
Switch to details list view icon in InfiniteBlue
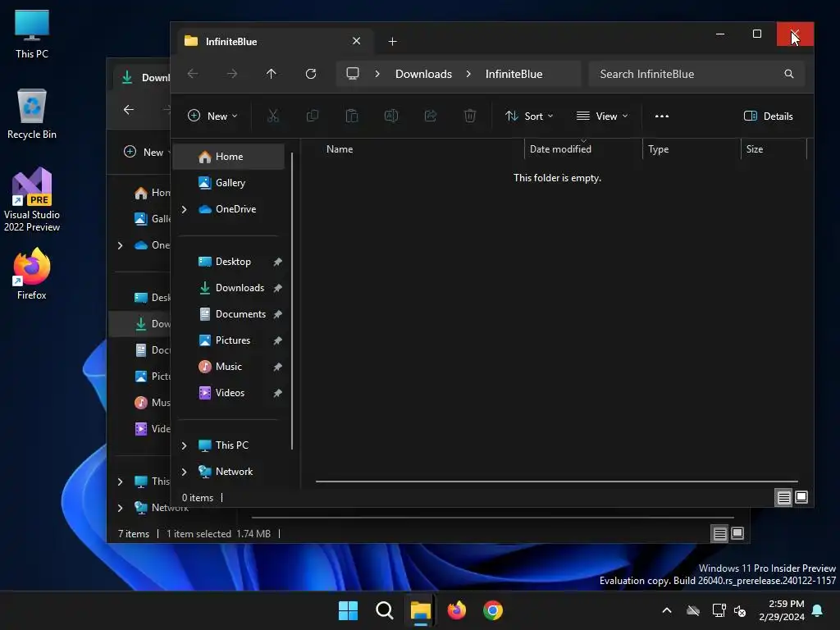coord(783,498)
